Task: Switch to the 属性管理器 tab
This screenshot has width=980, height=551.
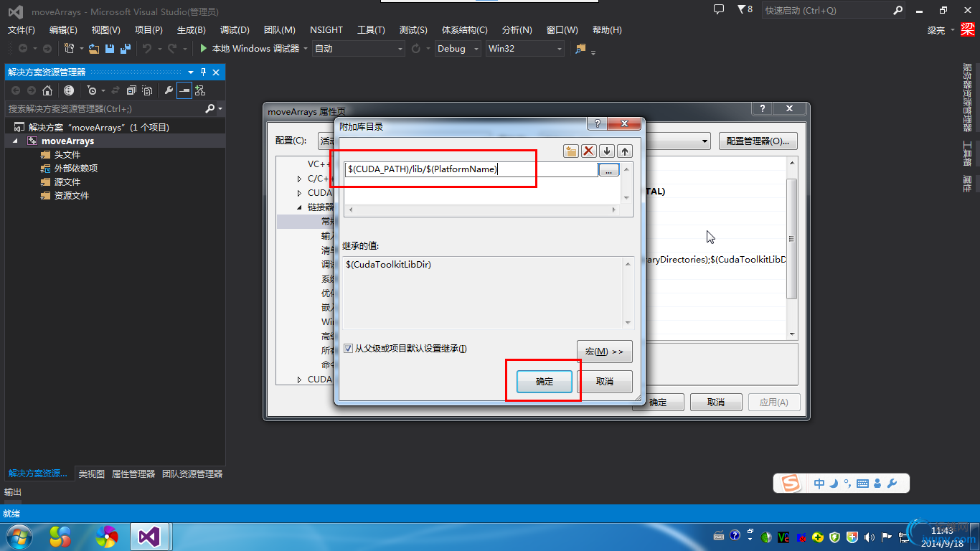Action: click(133, 474)
